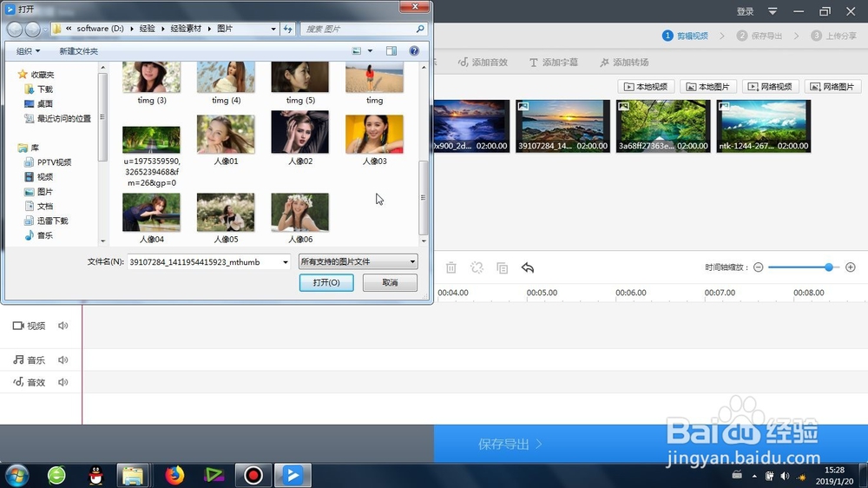
Task: Click 本地图片 import button
Action: pyautogui.click(x=708, y=87)
